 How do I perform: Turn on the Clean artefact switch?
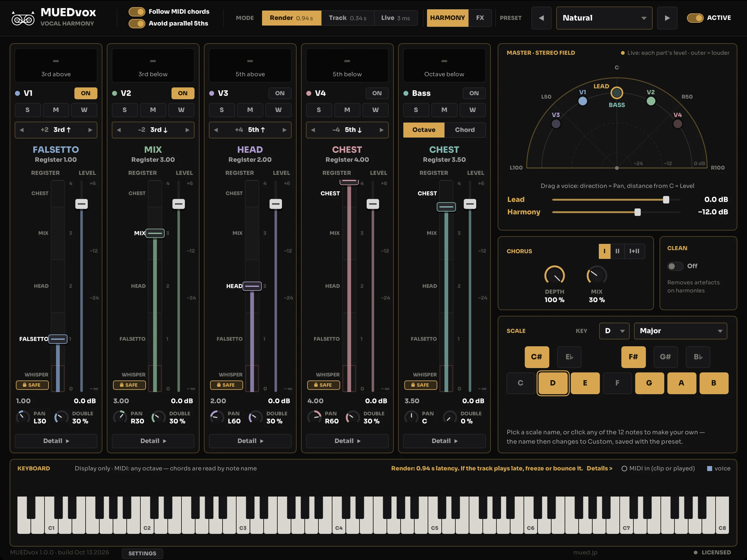tap(675, 266)
